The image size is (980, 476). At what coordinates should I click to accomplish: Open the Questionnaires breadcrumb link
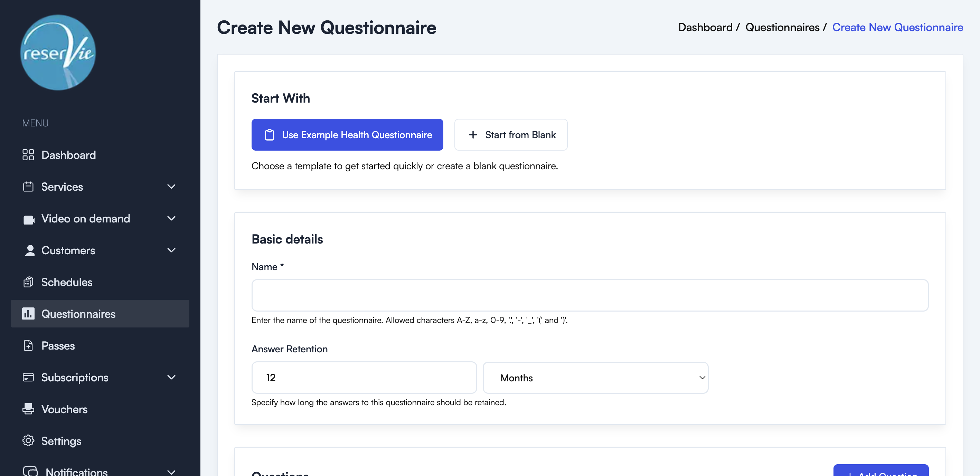(x=783, y=27)
